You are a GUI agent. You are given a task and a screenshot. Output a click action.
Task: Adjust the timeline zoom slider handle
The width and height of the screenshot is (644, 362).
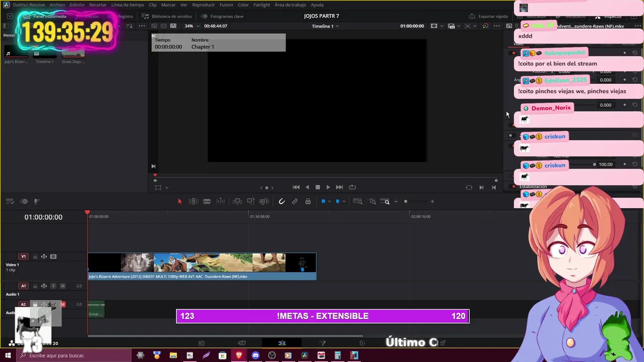(x=406, y=202)
